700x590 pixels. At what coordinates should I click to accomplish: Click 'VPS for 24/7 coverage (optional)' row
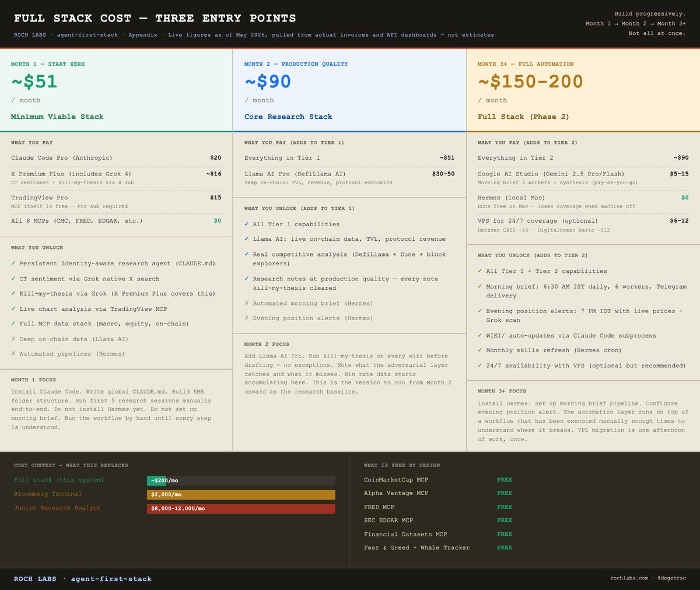(x=583, y=225)
